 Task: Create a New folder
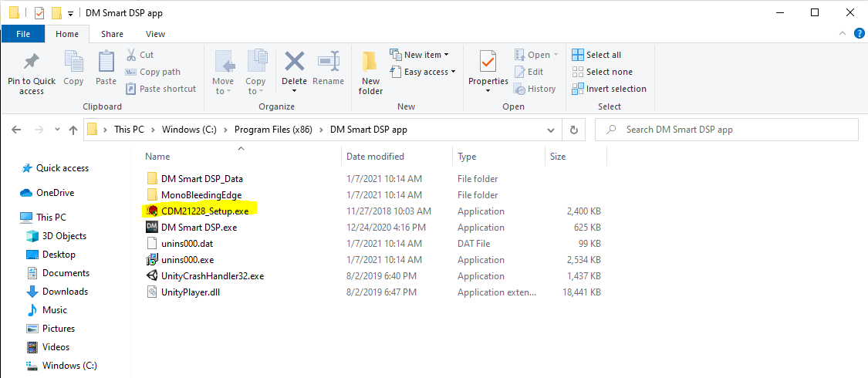point(370,73)
